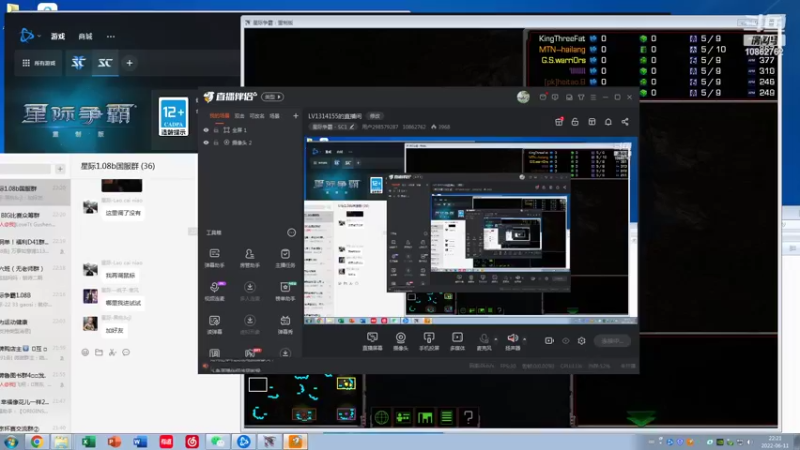Select StarCraft Remastered game icon tab

pyautogui.click(x=78, y=63)
